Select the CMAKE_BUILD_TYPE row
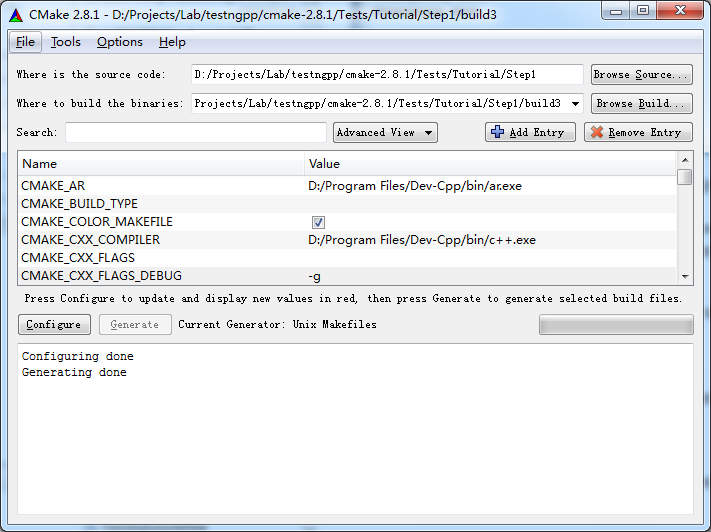The width and height of the screenshot is (711, 532). [347, 204]
